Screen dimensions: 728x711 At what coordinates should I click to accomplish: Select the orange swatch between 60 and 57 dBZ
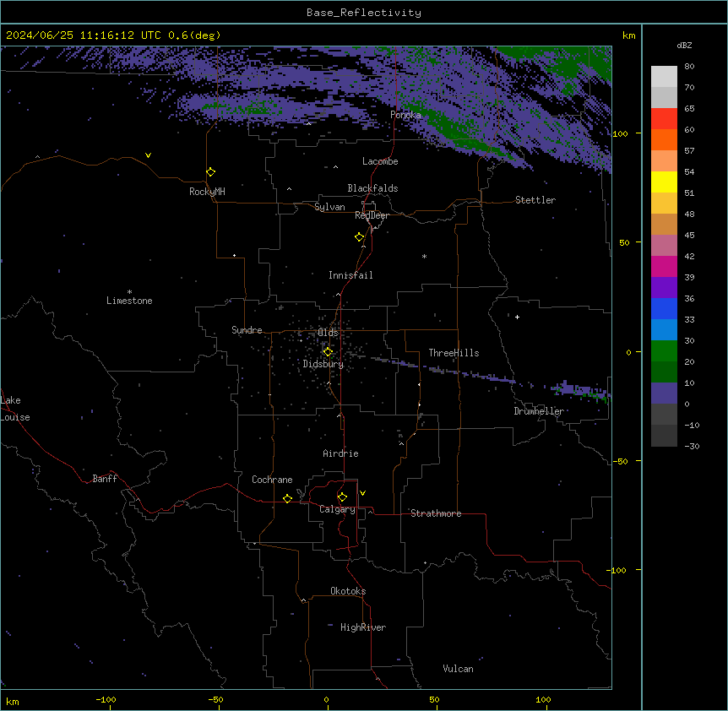(x=664, y=139)
